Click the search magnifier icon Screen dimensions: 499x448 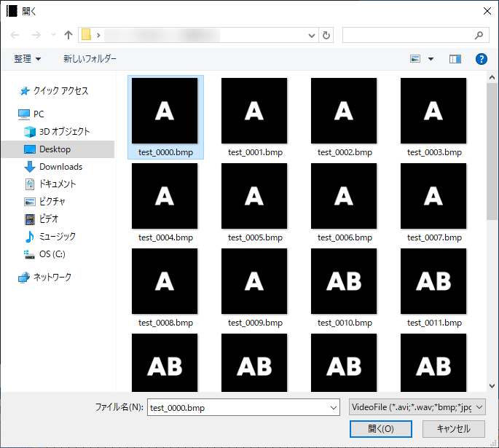tap(479, 35)
